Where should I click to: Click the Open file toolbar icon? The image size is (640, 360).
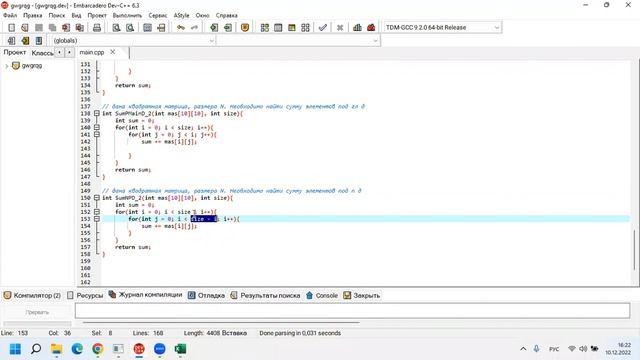[x=25, y=28]
